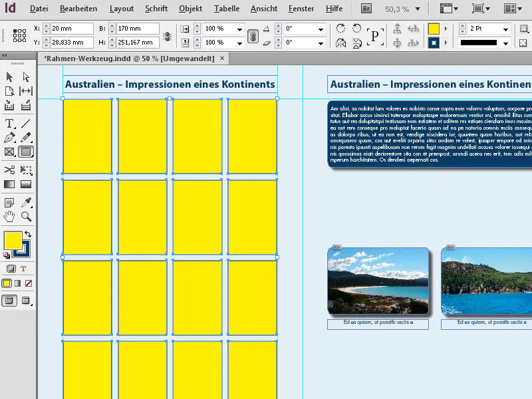
Task: Open the Objekt menu
Action: pyautogui.click(x=190, y=9)
